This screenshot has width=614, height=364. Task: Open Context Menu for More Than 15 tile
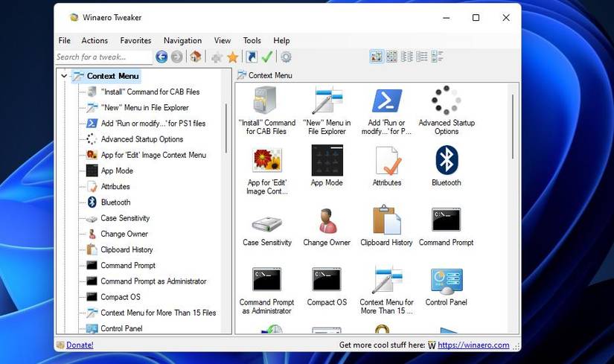386,290
